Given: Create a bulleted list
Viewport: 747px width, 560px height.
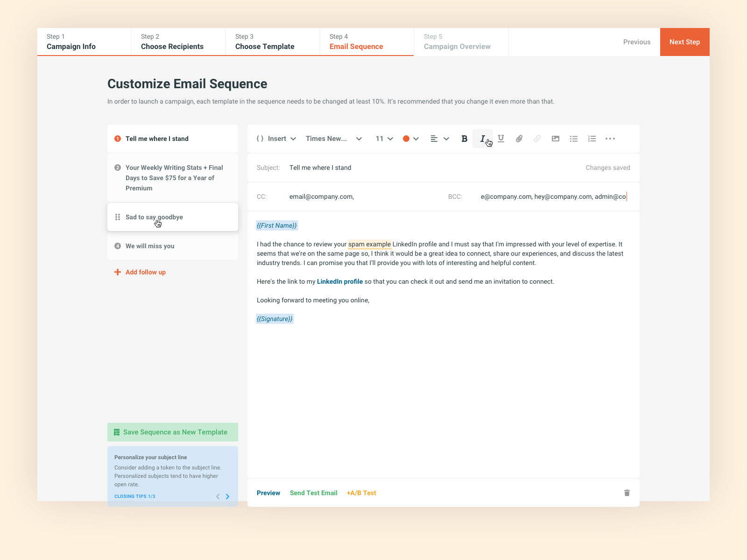Looking at the screenshot, I should [x=573, y=139].
